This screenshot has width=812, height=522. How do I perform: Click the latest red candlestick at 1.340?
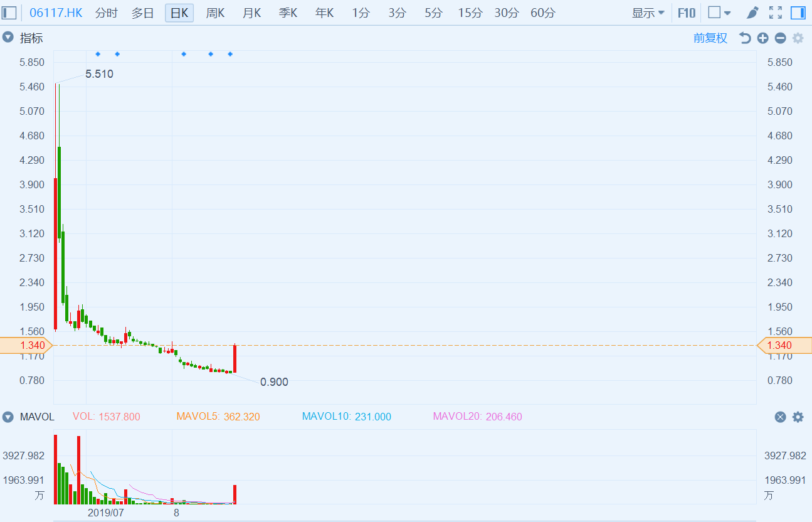(x=235, y=359)
